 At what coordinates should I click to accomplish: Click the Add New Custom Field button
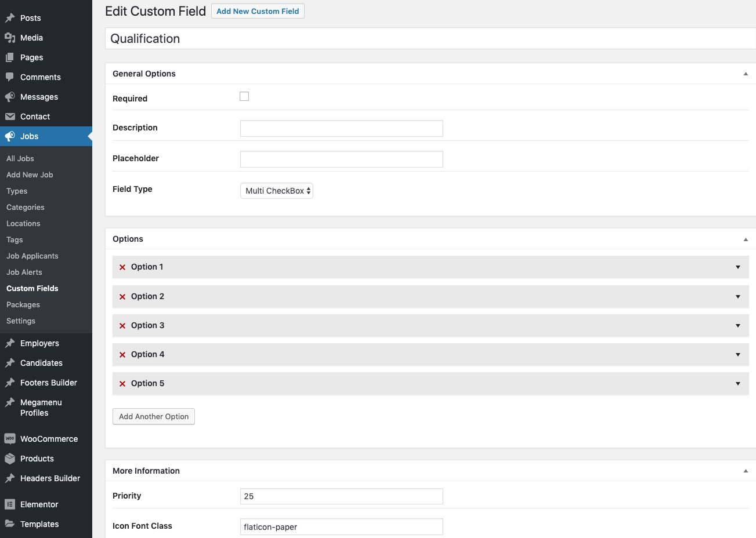click(x=258, y=11)
